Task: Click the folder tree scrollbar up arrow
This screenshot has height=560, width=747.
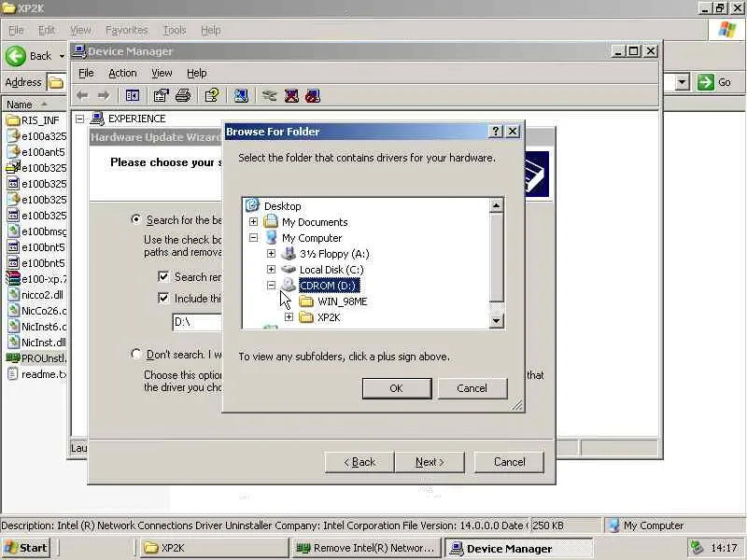Action: (496, 205)
